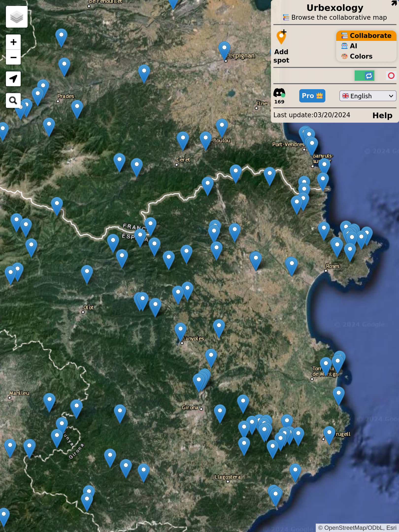This screenshot has width=399, height=532.
Task: Select the pin above Céret
Action: (x=183, y=141)
